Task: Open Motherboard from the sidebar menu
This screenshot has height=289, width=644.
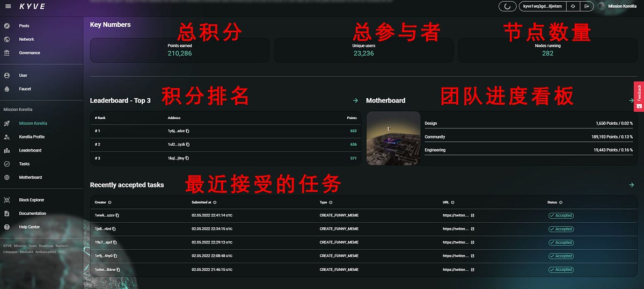Action: (x=30, y=177)
